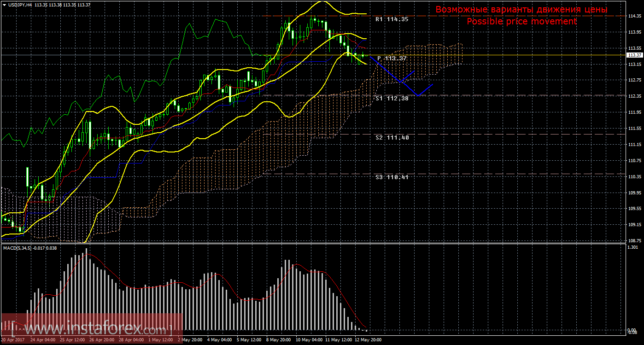Select the 20 Apr 2017 date label
The height and width of the screenshot is (345, 644).
tap(12, 340)
